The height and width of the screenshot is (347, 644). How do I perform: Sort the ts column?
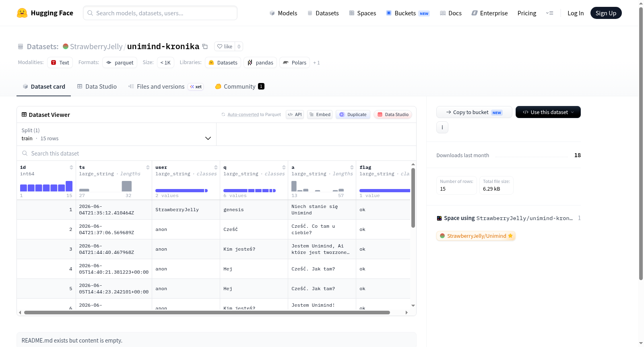click(x=148, y=167)
